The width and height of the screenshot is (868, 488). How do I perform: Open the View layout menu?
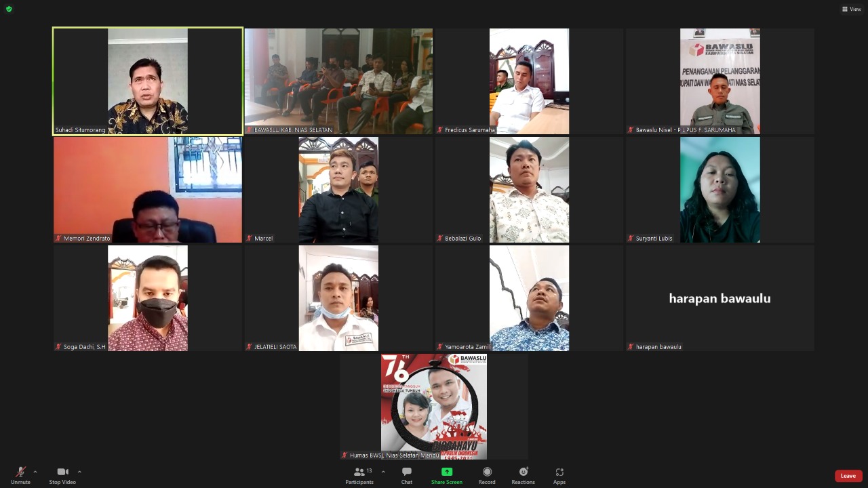tap(851, 9)
